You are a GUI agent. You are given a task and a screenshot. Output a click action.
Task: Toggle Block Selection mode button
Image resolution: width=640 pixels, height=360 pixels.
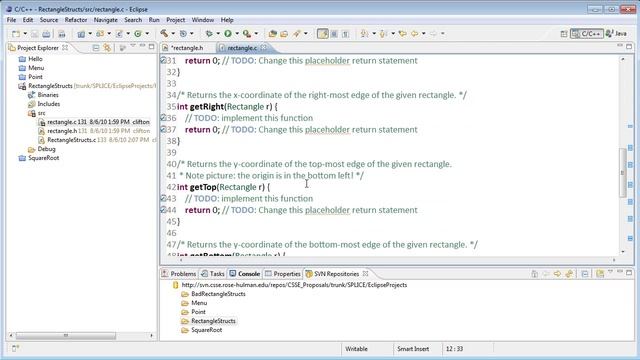[334, 34]
